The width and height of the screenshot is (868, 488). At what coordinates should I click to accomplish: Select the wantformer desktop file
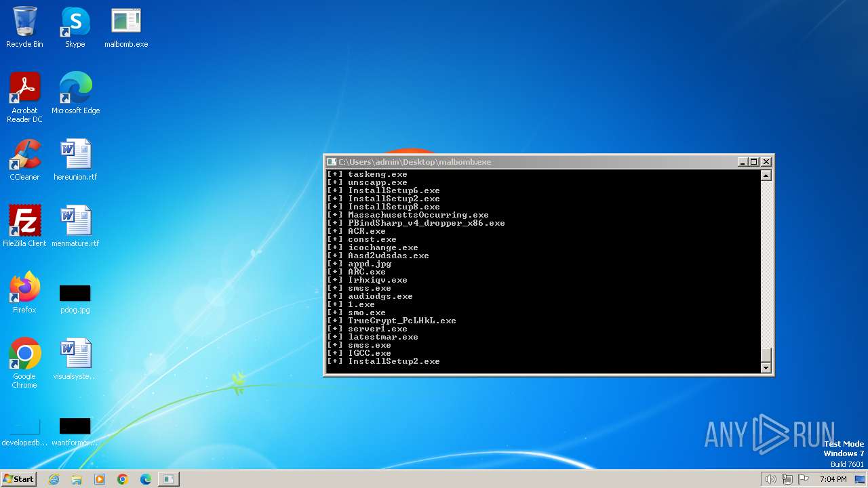pyautogui.click(x=75, y=432)
